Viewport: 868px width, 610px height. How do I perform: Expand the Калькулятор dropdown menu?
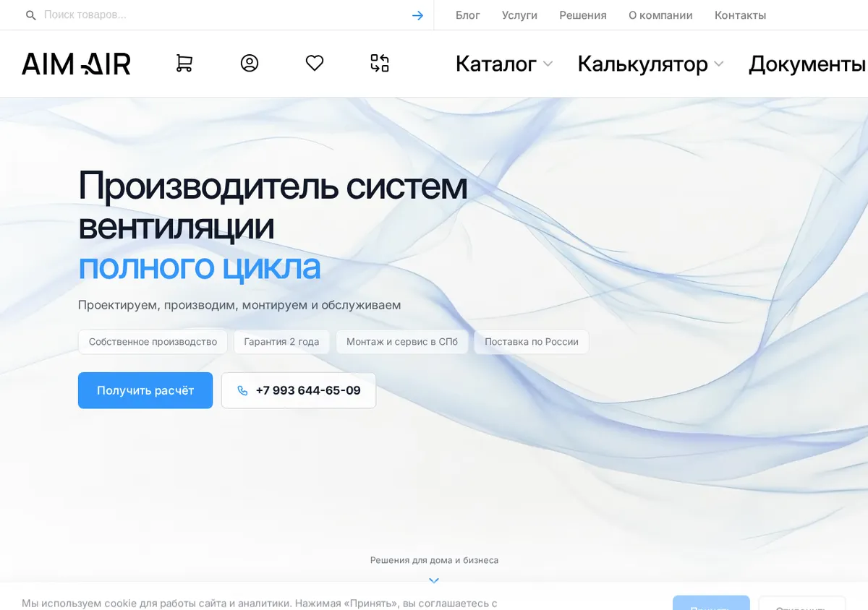[651, 64]
